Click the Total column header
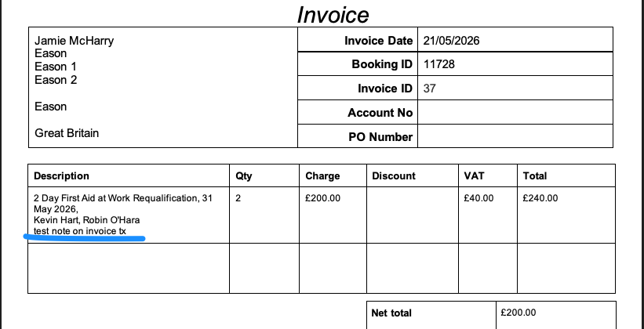 pyautogui.click(x=534, y=176)
